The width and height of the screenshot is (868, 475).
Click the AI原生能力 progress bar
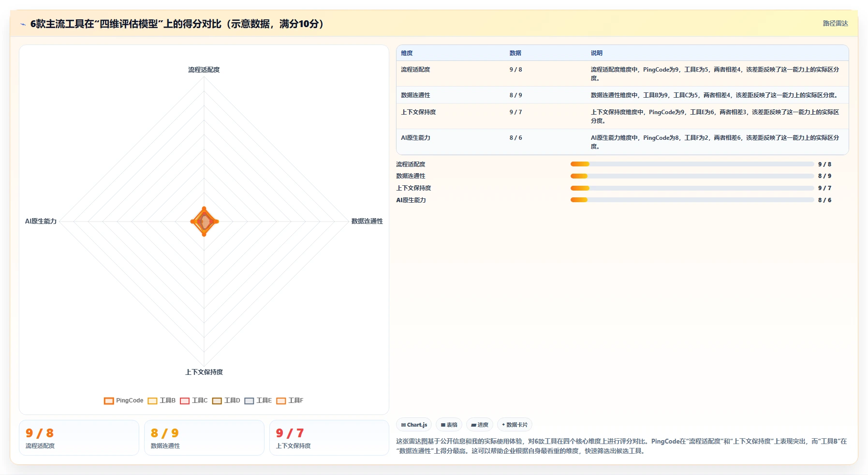click(x=692, y=200)
